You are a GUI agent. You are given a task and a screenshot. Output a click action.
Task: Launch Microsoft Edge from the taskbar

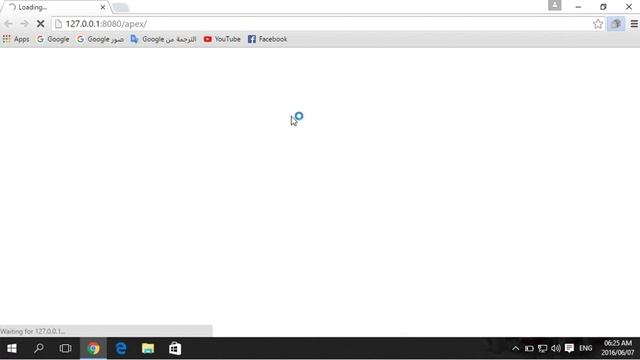click(121, 349)
